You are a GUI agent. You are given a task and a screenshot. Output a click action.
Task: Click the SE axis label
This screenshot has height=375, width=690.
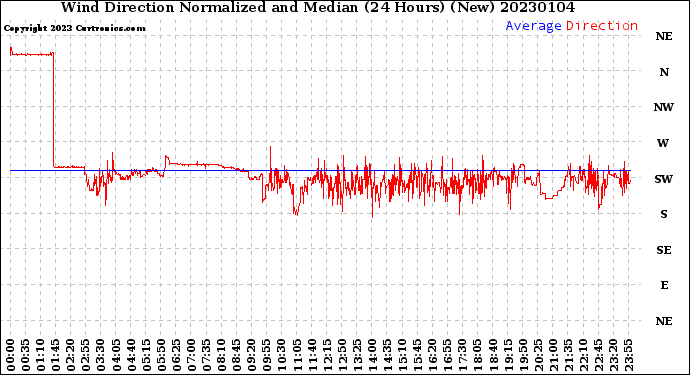pos(664,250)
